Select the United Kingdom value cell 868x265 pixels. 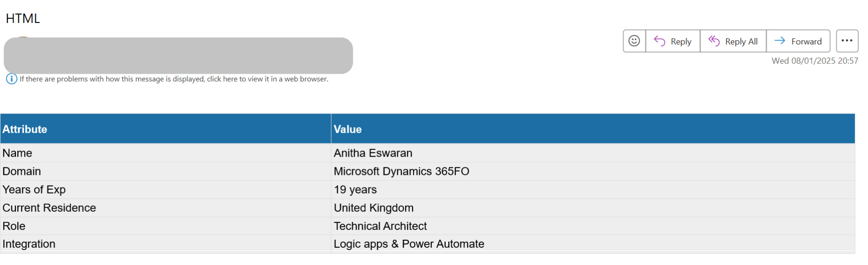click(373, 208)
